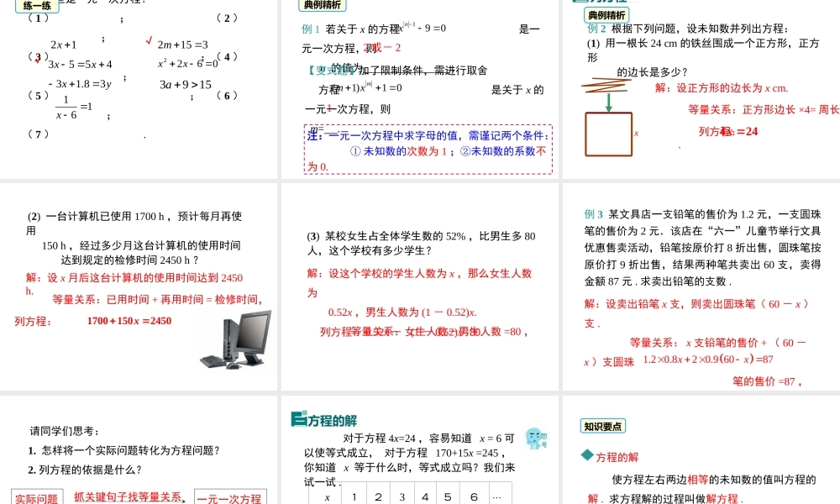Select the inequality 3a+9>15
This screenshot has width=840, height=504.
click(x=186, y=84)
